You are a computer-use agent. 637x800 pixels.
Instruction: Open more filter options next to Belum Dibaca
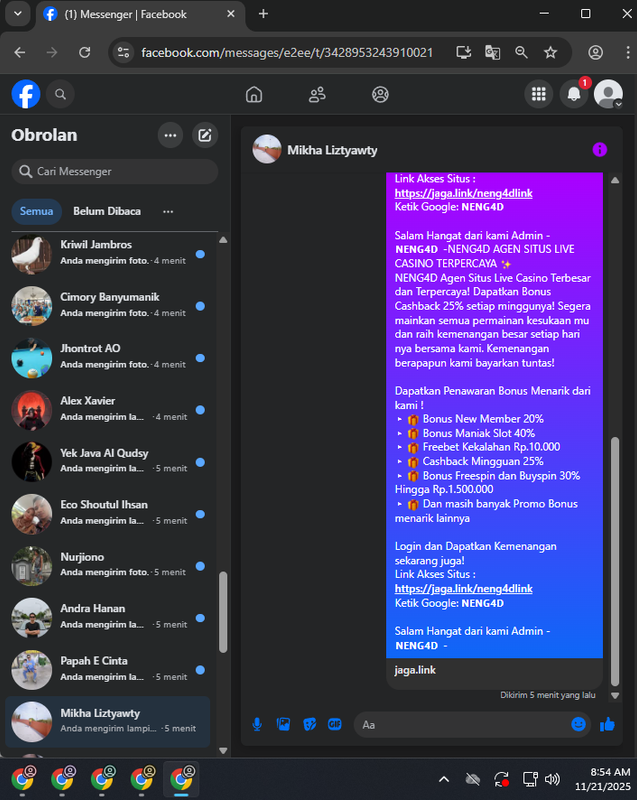(168, 211)
